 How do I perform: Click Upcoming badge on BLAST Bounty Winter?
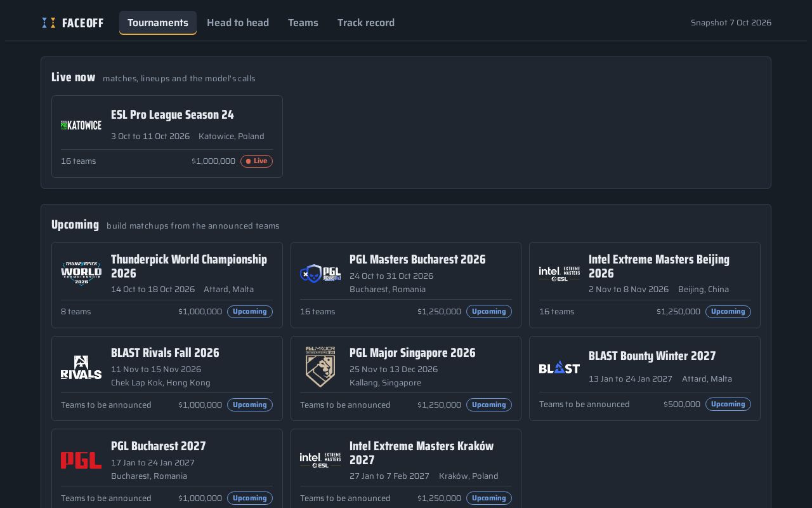click(728, 404)
